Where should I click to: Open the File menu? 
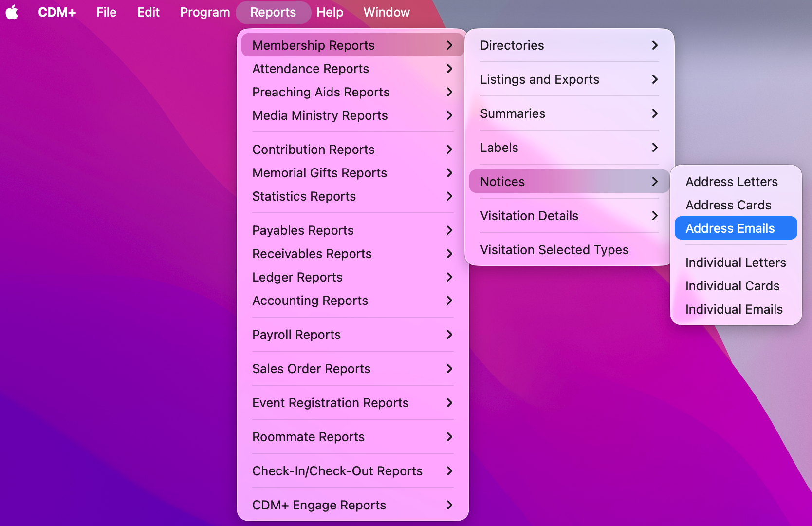[107, 12]
